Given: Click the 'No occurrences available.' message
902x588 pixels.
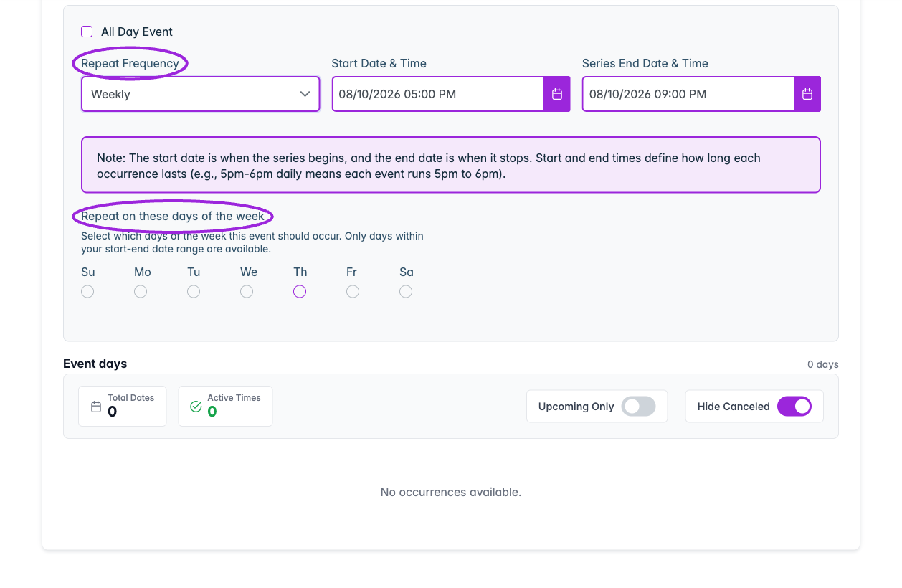Looking at the screenshot, I should pyautogui.click(x=451, y=492).
